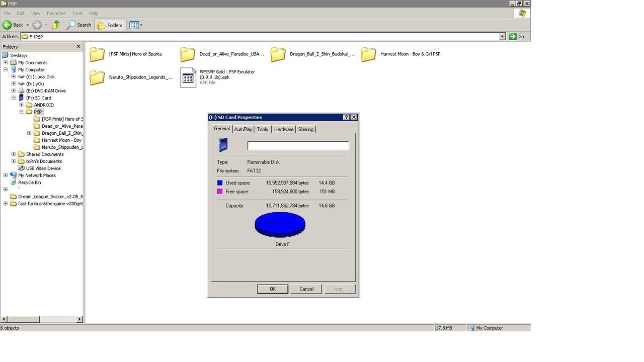Switch to the Sharing tab
This screenshot has width=644, height=362.
click(x=306, y=129)
